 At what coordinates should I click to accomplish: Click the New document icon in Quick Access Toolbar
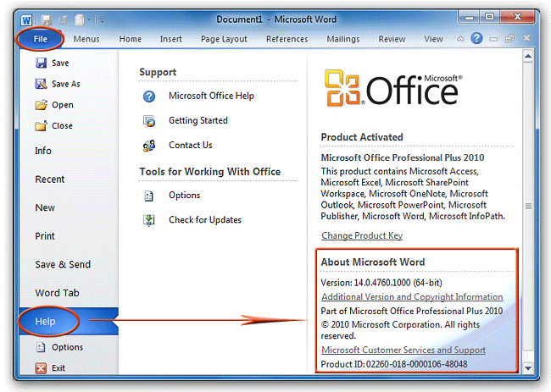[80, 20]
